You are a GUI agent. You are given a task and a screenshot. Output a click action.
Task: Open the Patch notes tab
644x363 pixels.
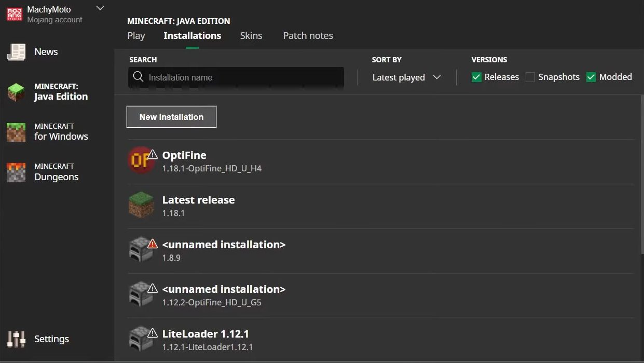click(x=308, y=36)
